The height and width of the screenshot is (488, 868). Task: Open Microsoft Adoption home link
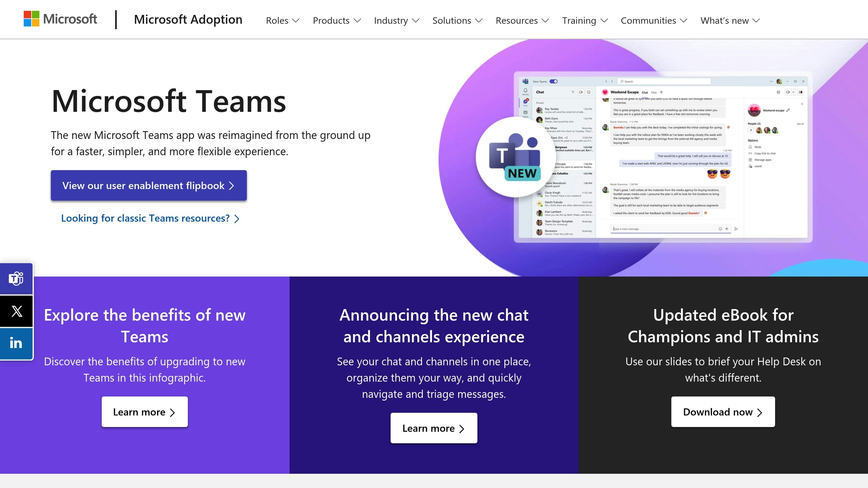pos(188,20)
